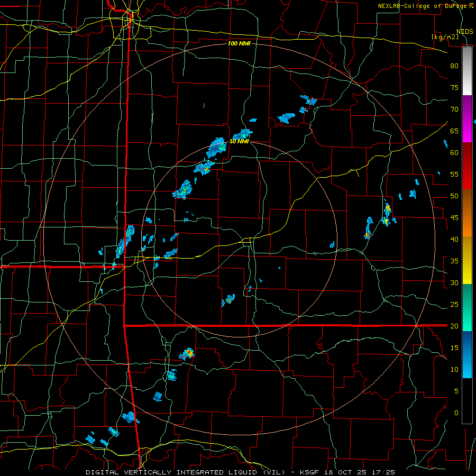The image size is (476, 476).
Task: Click the scale value 25
Action: pyautogui.click(x=454, y=304)
